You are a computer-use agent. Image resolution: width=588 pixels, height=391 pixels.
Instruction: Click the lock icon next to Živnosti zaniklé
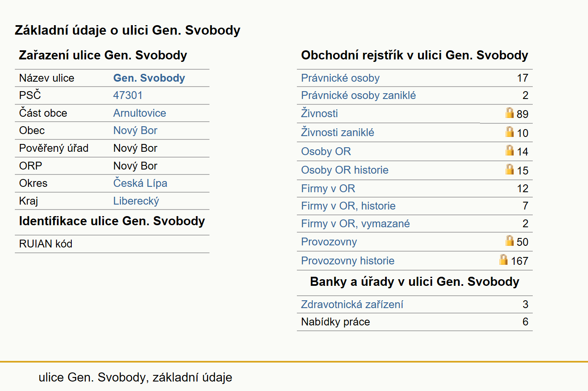(510, 132)
